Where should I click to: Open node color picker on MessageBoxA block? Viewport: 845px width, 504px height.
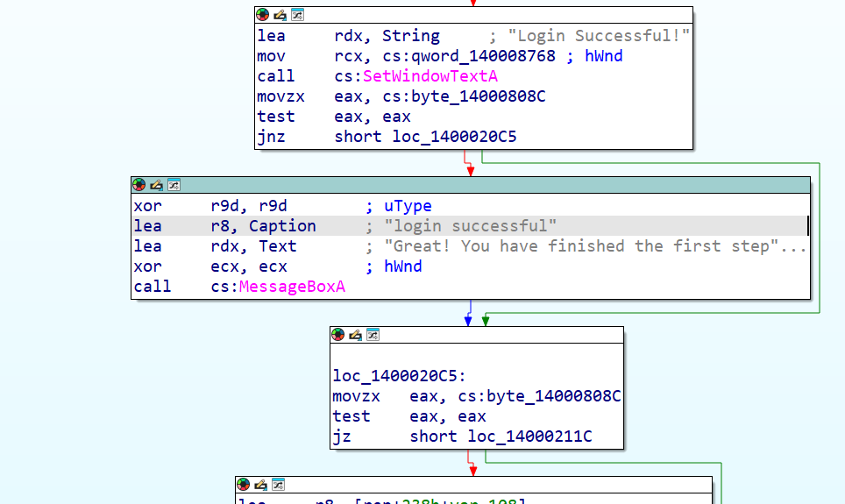pyautogui.click(x=139, y=185)
